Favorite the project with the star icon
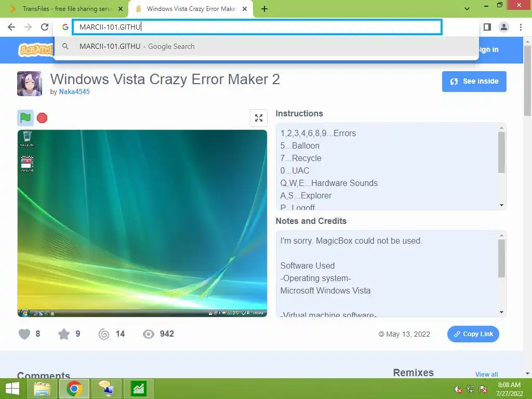Screen dimensions: 532x399 click(x=64, y=334)
